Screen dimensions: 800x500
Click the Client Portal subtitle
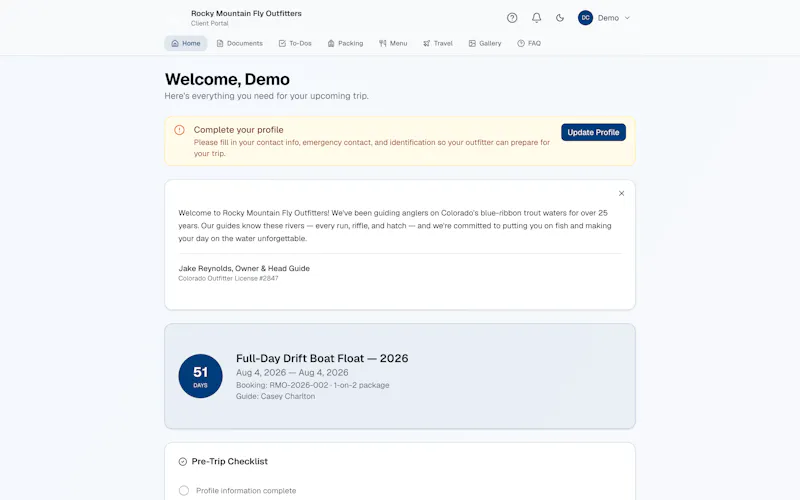click(210, 23)
